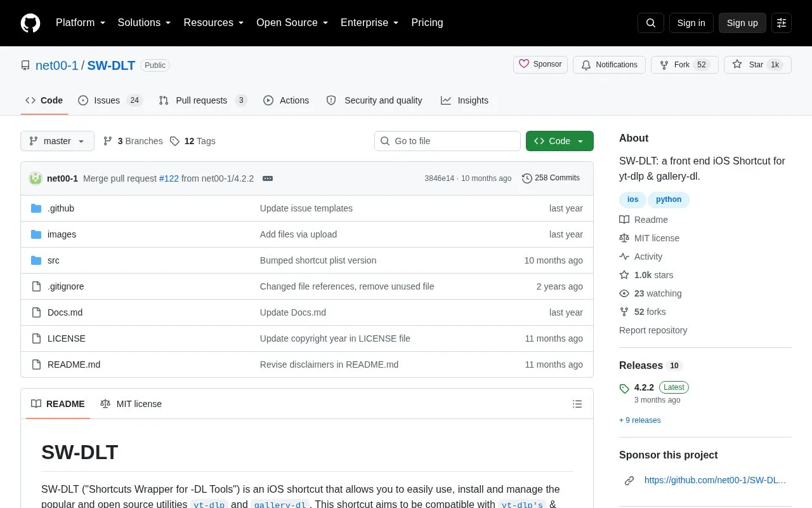
Task: Expand the Solutions menu
Action: pos(145,23)
